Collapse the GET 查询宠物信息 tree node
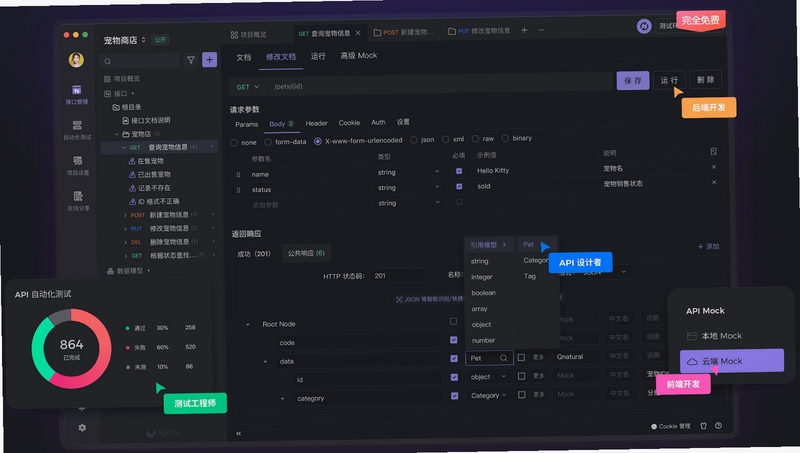The image size is (800, 453). click(x=124, y=147)
